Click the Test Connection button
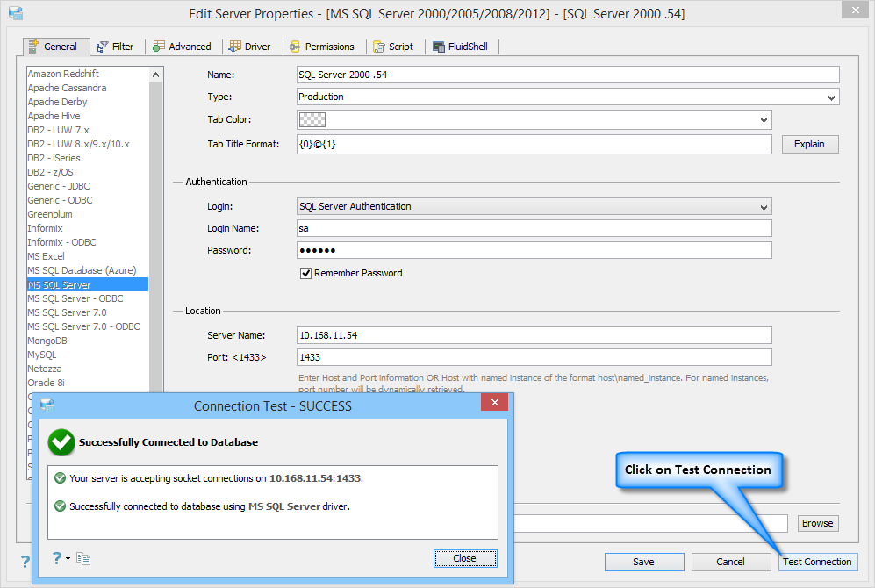 (818, 562)
